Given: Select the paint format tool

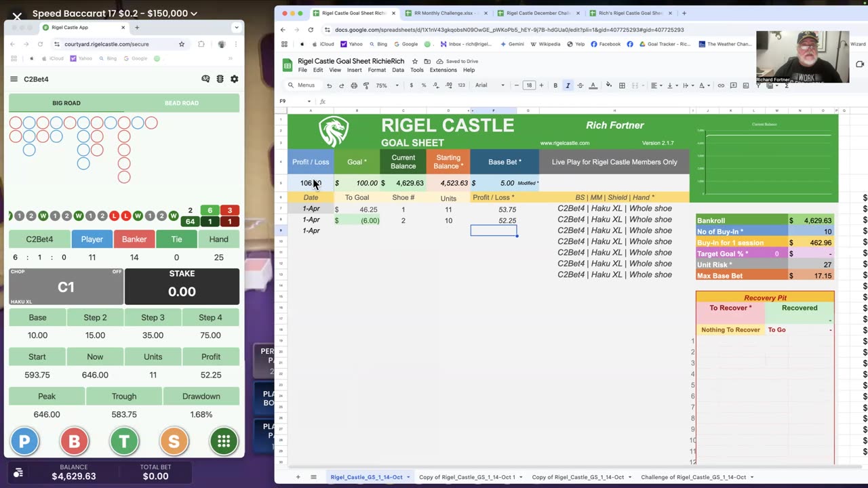Looking at the screenshot, I should coord(366,85).
